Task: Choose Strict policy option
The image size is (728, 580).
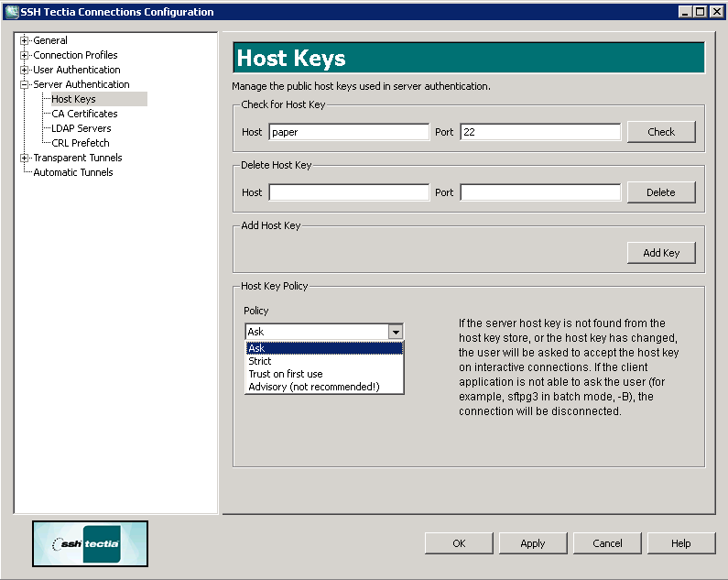Action: click(x=324, y=361)
